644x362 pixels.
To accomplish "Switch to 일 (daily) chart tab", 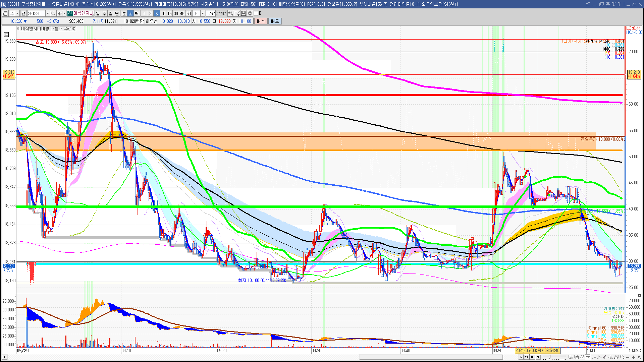I will 98,13.
